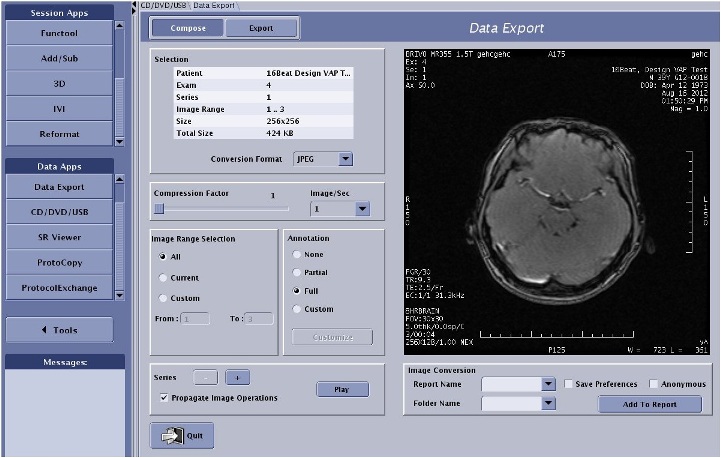Switch to the Export tab
The image size is (721, 458).
click(260, 28)
